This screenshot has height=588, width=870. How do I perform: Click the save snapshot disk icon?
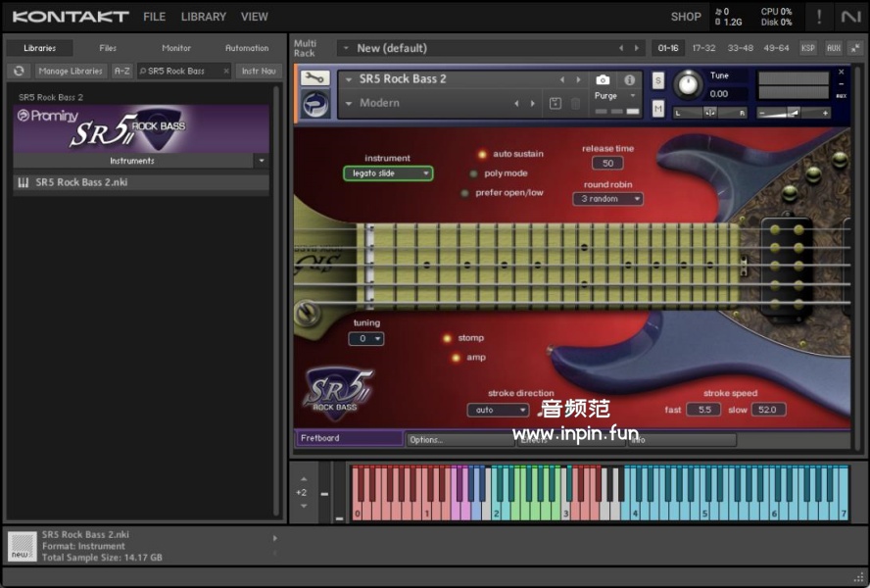click(556, 103)
